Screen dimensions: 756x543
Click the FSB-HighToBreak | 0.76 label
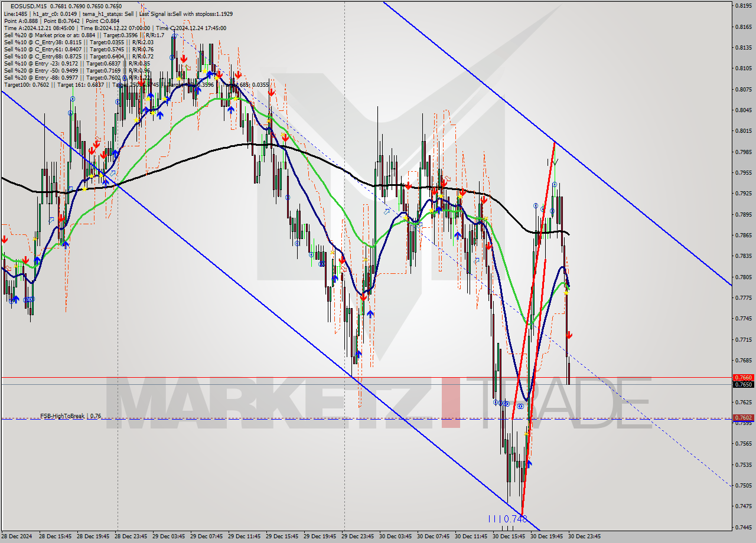click(70, 416)
